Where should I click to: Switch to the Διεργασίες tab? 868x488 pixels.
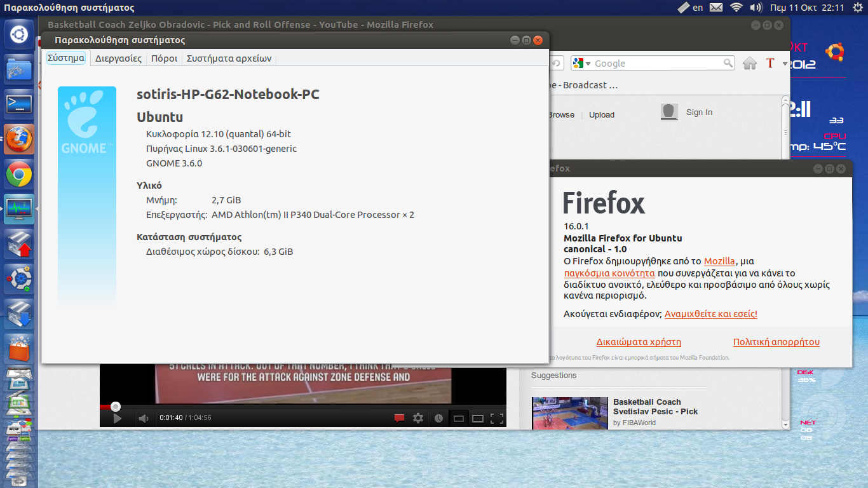(118, 58)
